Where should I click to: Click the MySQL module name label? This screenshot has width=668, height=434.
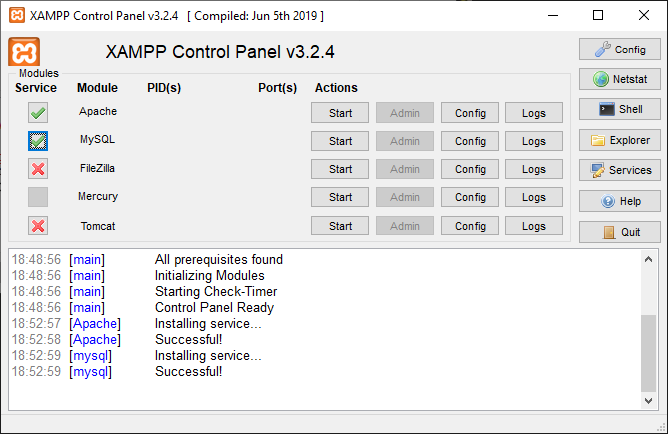coord(98,139)
